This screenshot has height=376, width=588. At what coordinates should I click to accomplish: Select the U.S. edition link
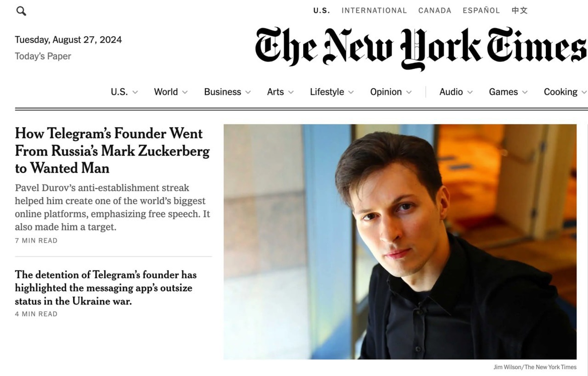[321, 10]
